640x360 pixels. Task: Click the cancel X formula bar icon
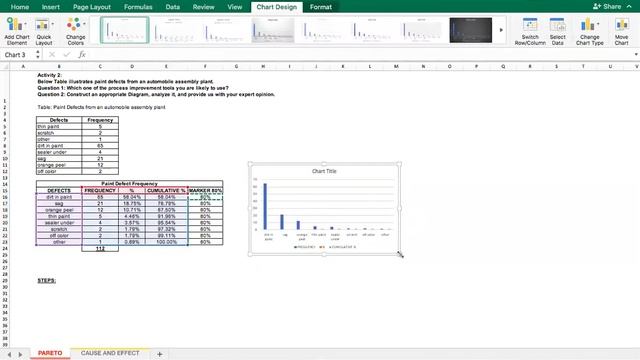click(52, 54)
